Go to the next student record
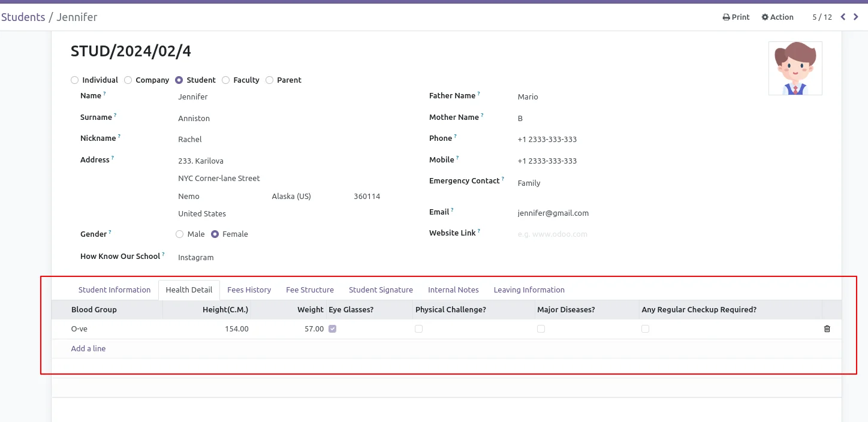The image size is (868, 422). point(856,17)
